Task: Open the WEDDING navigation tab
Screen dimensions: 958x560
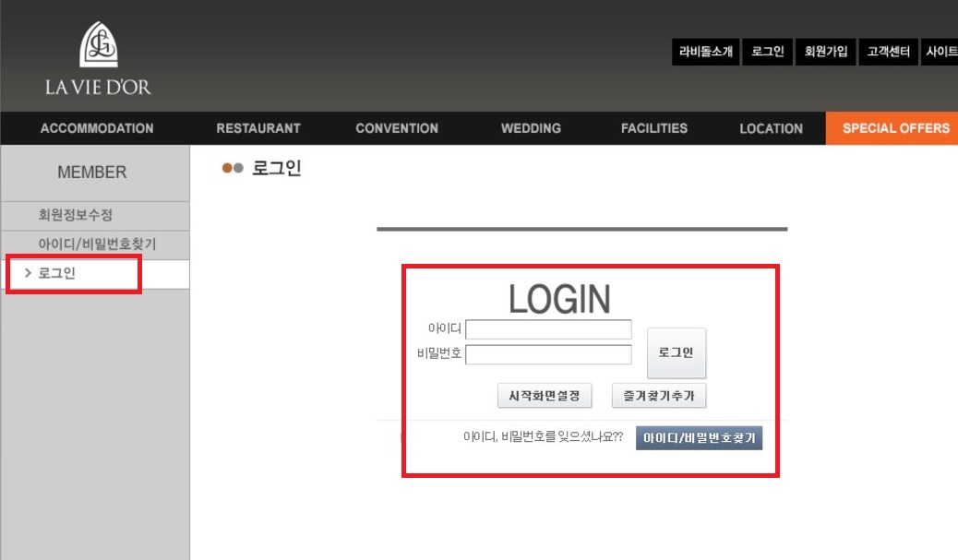Action: click(531, 128)
